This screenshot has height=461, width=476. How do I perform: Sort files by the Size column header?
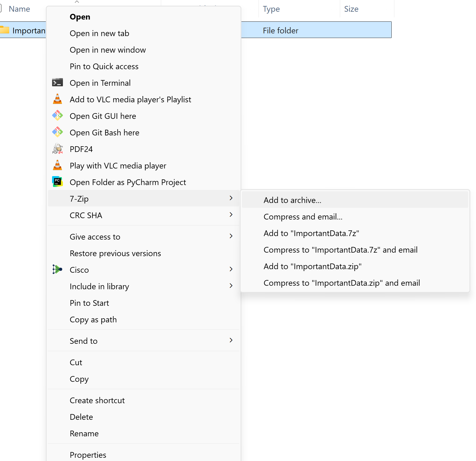351,9
